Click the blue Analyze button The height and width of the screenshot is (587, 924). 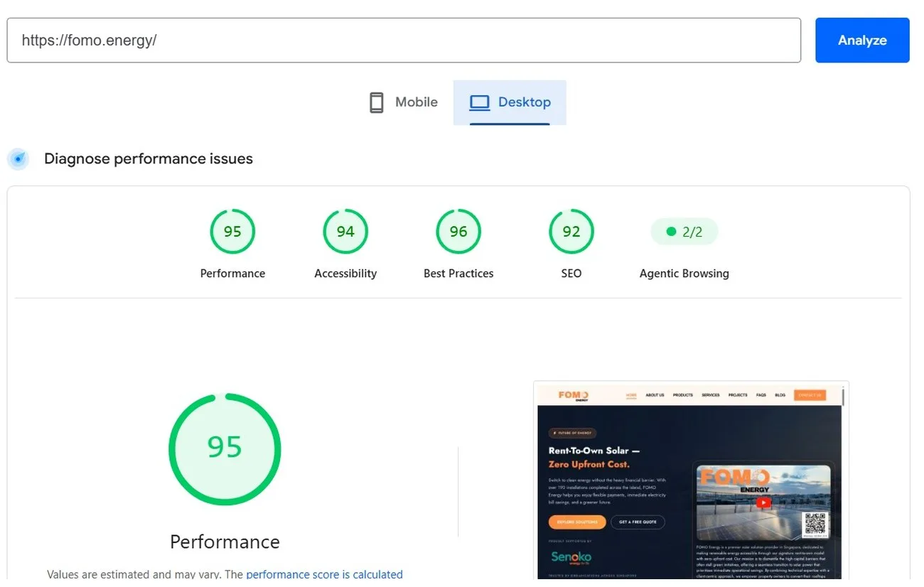(x=862, y=41)
